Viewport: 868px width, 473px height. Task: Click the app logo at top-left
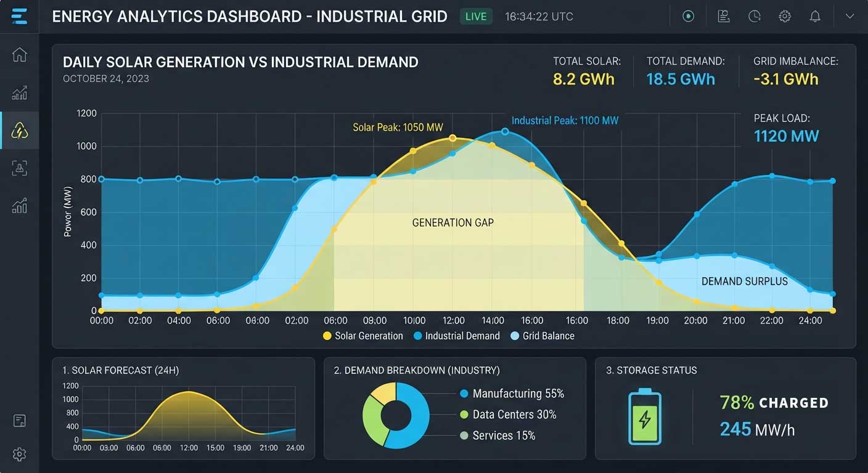point(20,16)
